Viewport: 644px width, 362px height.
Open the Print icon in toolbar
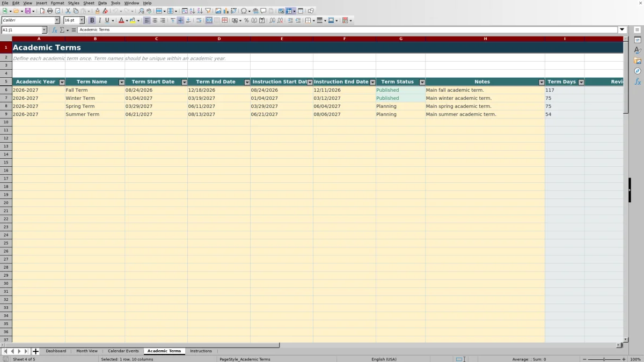(50, 11)
